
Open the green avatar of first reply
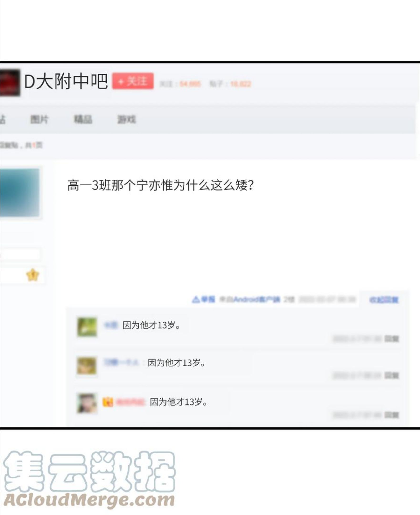tap(87, 327)
